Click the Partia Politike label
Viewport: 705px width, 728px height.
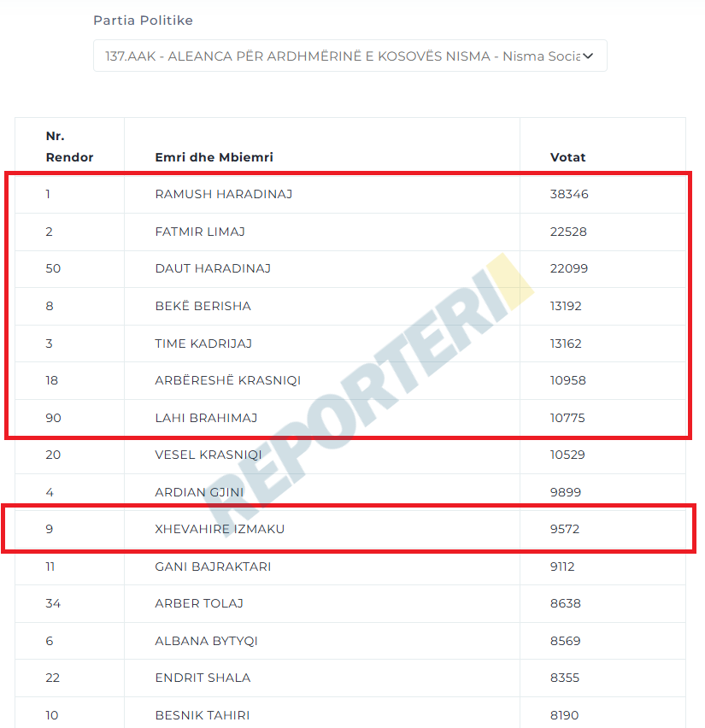(143, 21)
